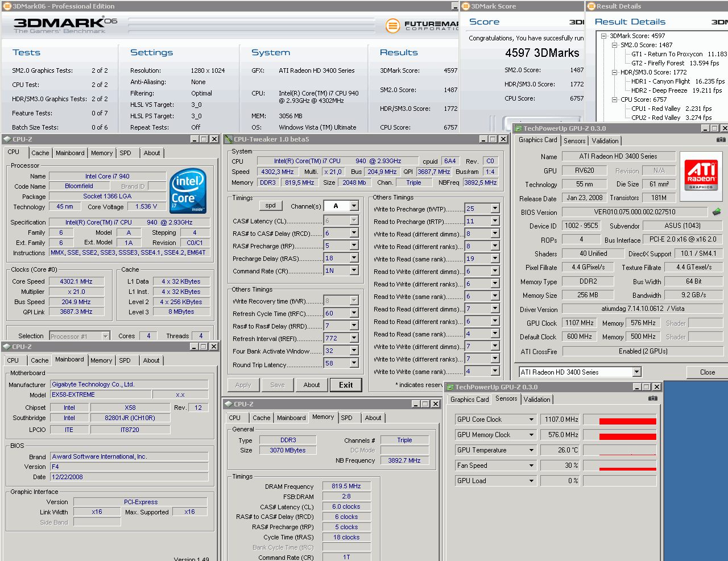Click the Save button in CPU-Tweaker
Image resolution: width=728 pixels, height=561 pixels.
pyautogui.click(x=278, y=385)
